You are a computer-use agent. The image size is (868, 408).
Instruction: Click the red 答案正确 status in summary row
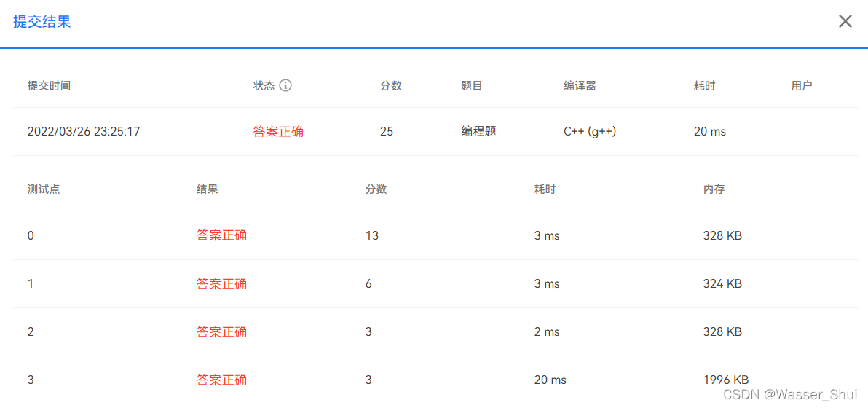tap(278, 132)
